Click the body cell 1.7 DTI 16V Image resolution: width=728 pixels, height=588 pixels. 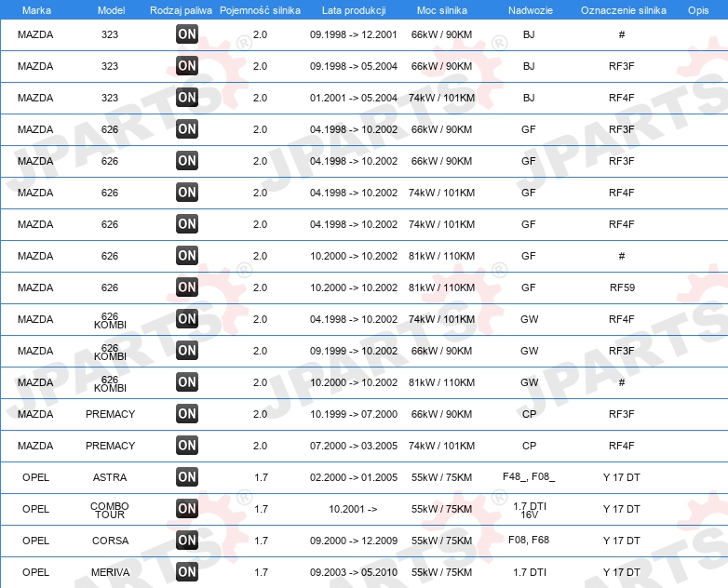530,510
